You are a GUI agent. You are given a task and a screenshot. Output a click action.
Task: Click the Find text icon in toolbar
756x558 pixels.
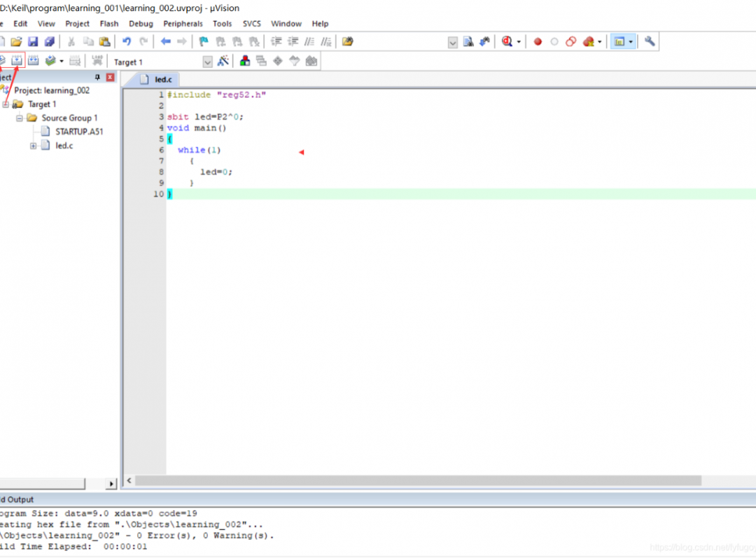pos(468,41)
